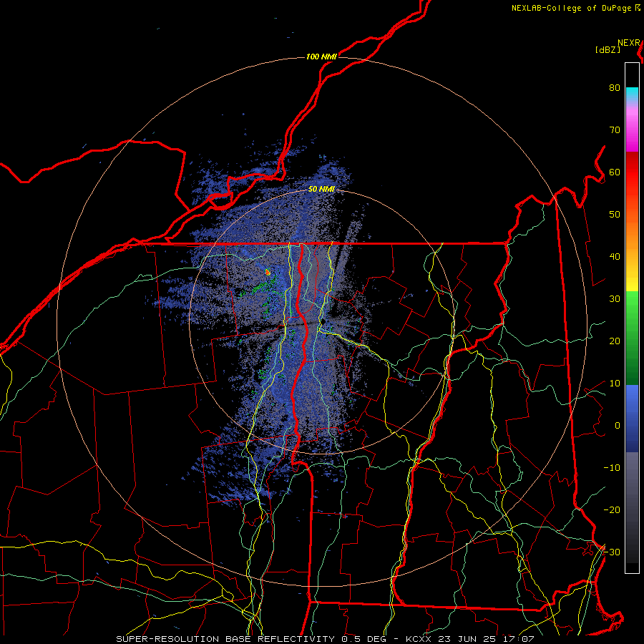Click the -30 value on the dBZ scale

(x=612, y=552)
